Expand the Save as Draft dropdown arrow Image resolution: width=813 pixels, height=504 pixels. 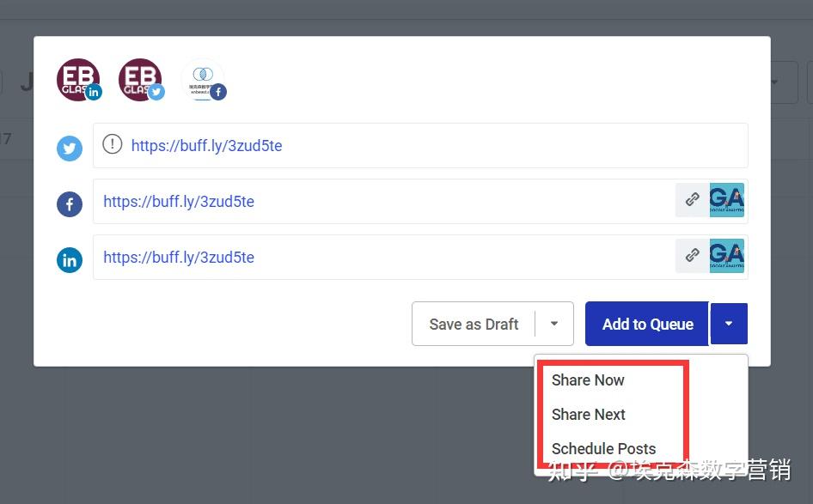(x=554, y=324)
